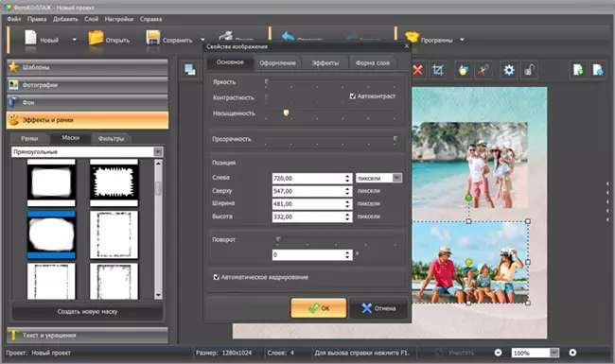Viewport: 615px width, 364px height.
Task: Click the Слева value stepper arrows
Action: [x=347, y=179]
